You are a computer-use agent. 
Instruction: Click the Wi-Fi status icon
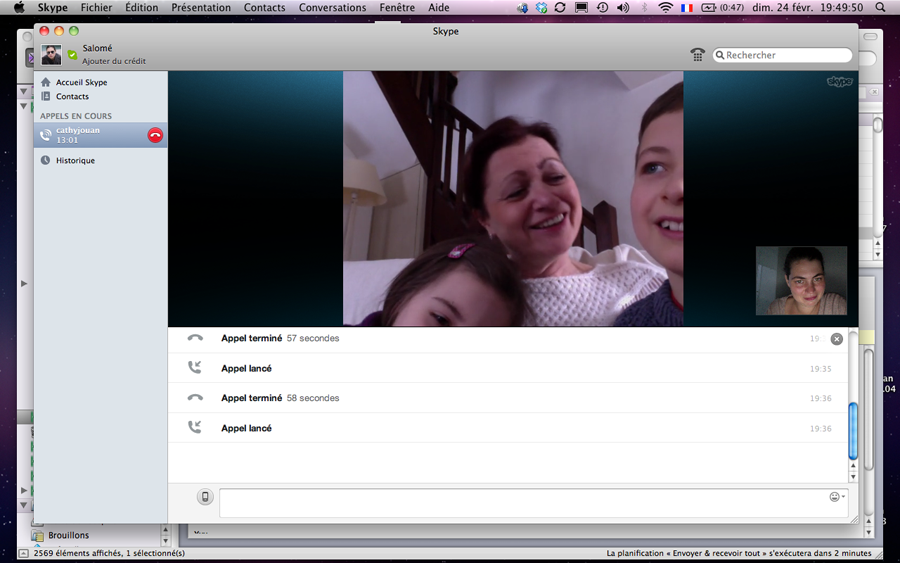665,7
